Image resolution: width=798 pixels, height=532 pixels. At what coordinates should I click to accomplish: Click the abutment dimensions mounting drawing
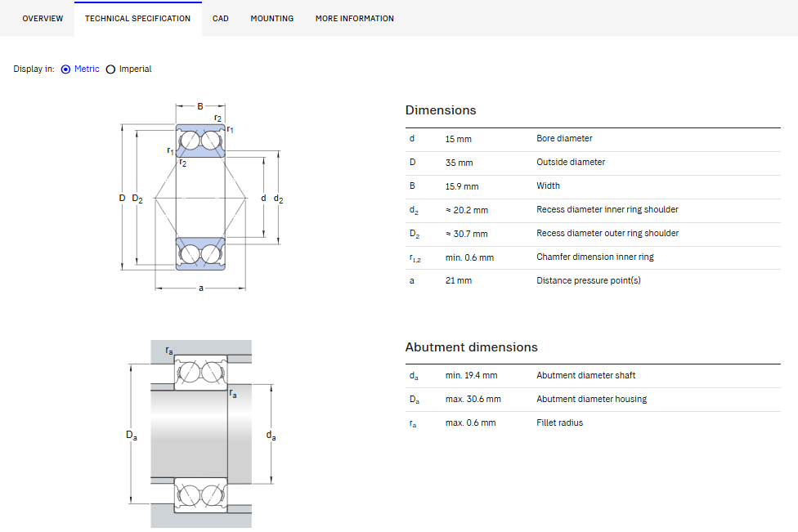point(201,434)
